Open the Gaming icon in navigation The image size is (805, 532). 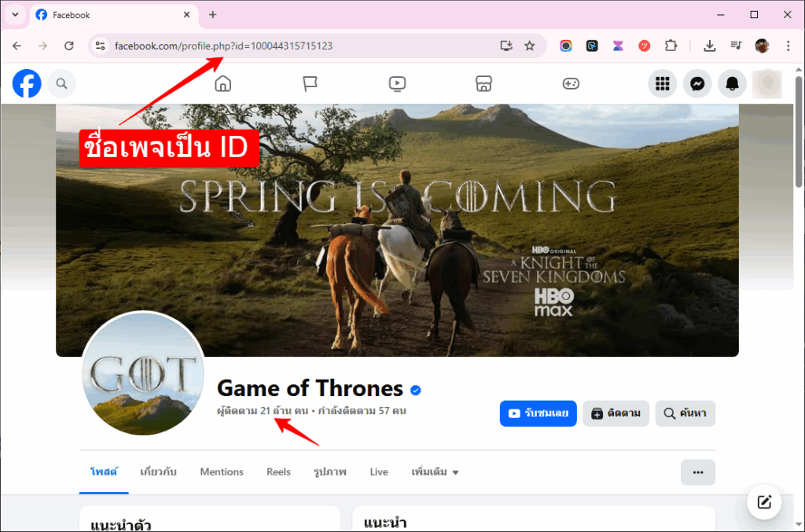[x=571, y=83]
